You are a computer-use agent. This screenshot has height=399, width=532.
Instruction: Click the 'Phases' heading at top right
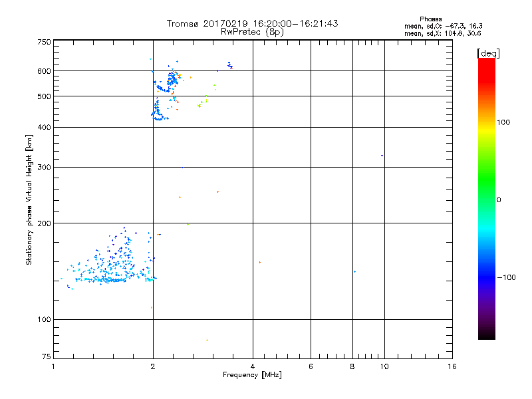[x=430, y=19]
